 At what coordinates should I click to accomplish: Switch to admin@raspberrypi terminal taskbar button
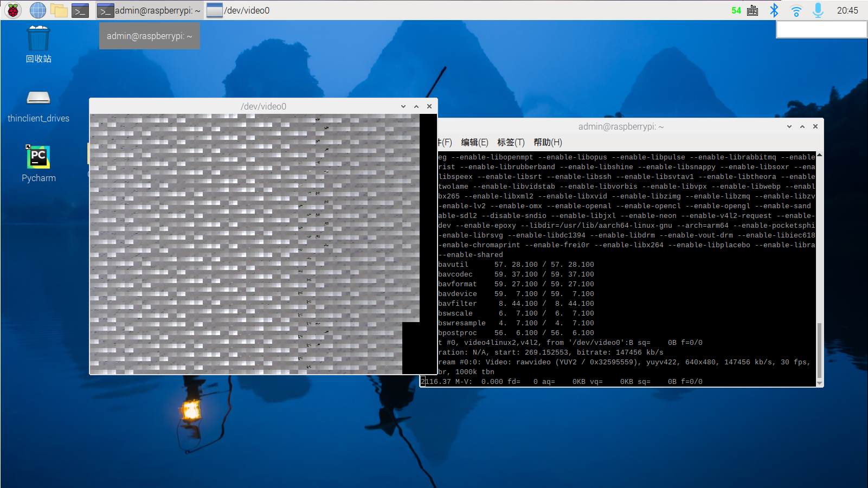pyautogui.click(x=150, y=10)
